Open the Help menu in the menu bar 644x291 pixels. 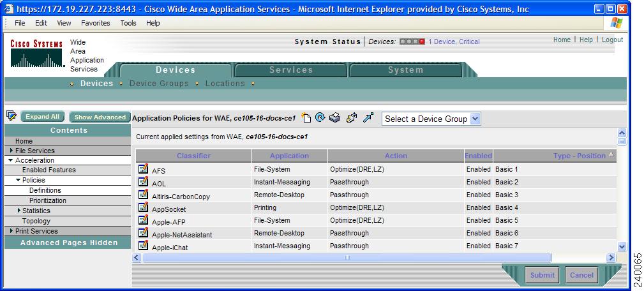coord(153,23)
